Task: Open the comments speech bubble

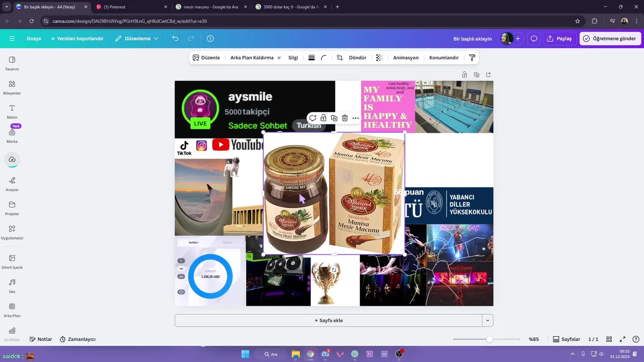Action: pyautogui.click(x=534, y=39)
